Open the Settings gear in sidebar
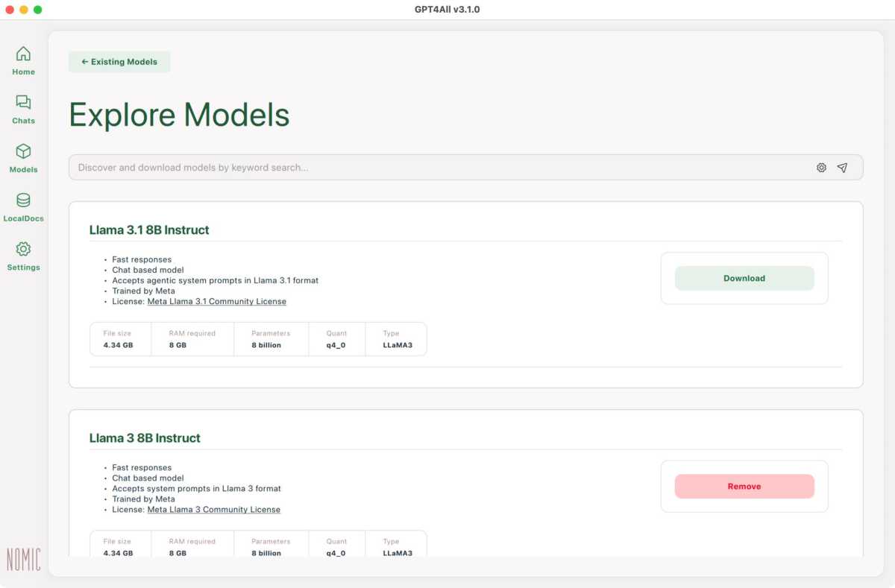 point(23,250)
